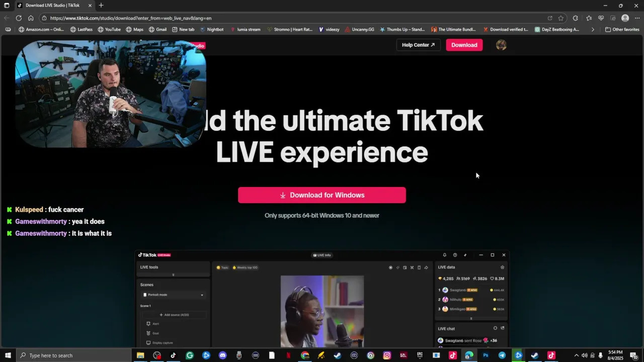The width and height of the screenshot is (644, 362).
Task: Open the YouTube bookmark
Action: (109, 30)
